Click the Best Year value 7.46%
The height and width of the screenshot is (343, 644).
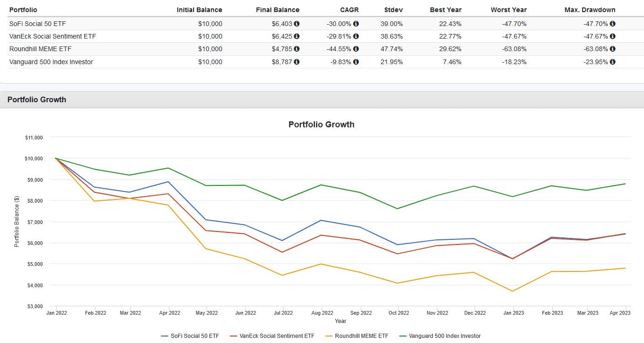coord(452,62)
